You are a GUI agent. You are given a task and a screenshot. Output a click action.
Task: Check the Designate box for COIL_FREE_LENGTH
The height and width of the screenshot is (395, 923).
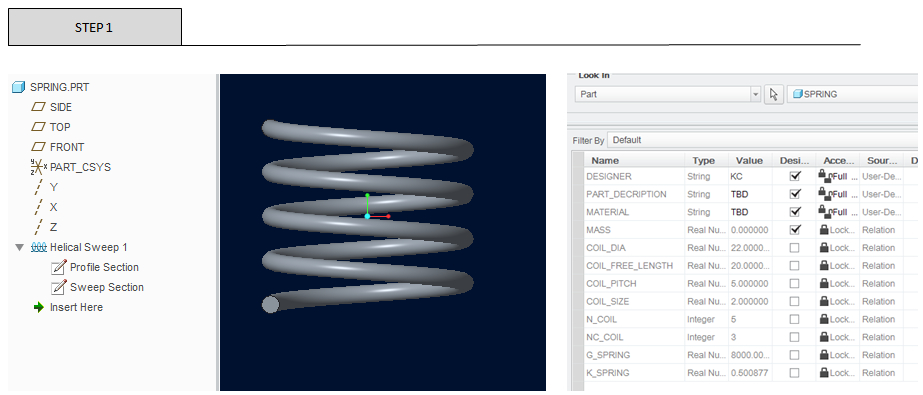[795, 265]
